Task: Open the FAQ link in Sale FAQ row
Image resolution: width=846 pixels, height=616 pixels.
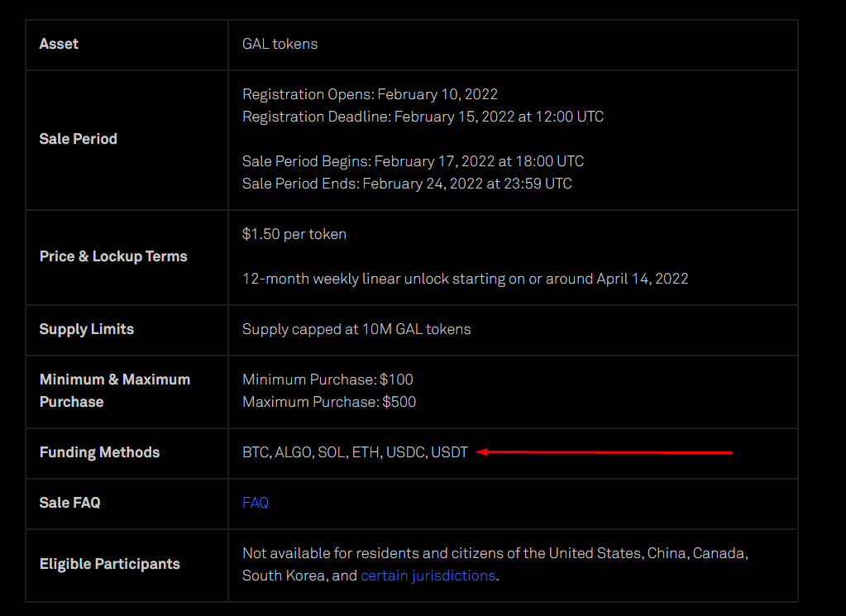Action: (x=256, y=503)
